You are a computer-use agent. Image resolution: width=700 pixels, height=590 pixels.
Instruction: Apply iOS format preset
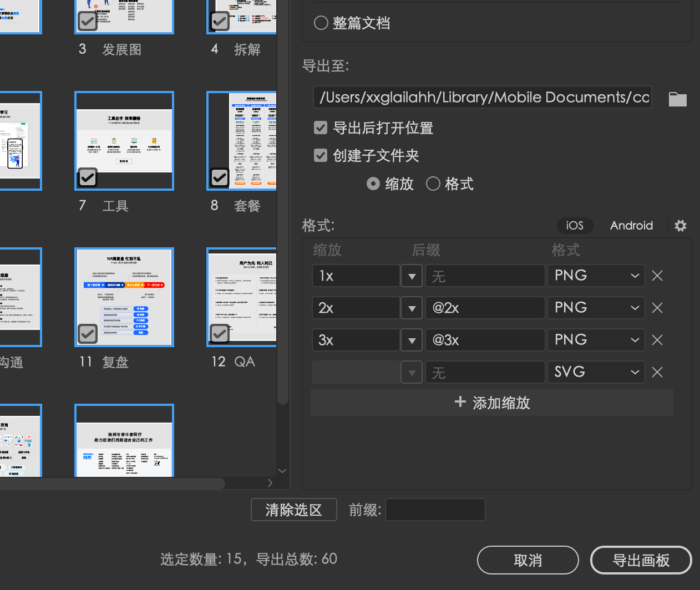click(x=575, y=226)
